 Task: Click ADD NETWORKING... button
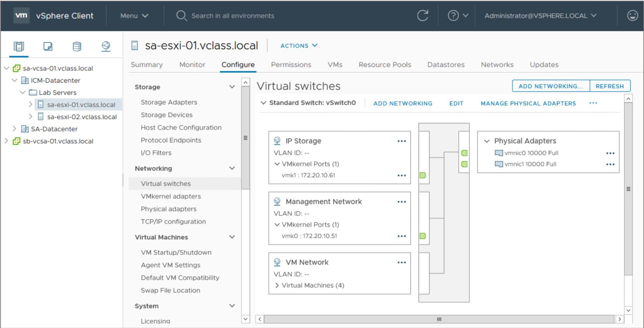coord(551,86)
